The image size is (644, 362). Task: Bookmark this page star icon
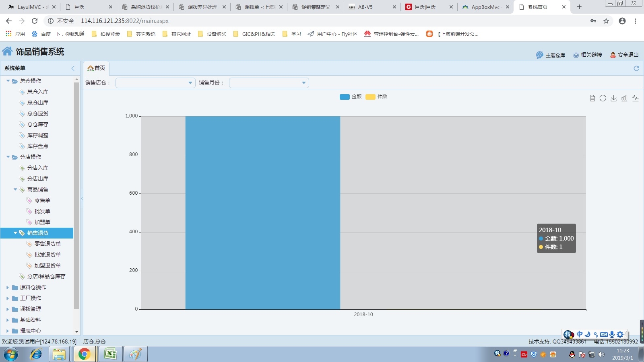pos(606,21)
